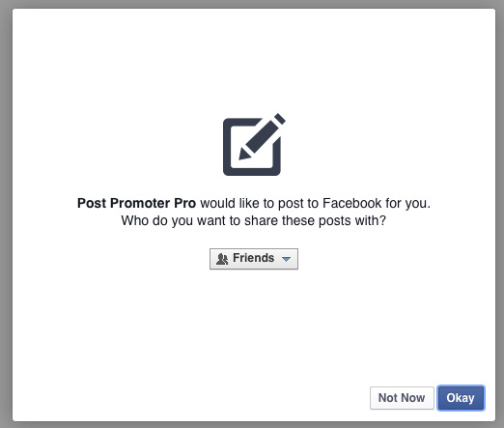
Task: Expand the post privacy audience menu
Action: click(x=254, y=259)
